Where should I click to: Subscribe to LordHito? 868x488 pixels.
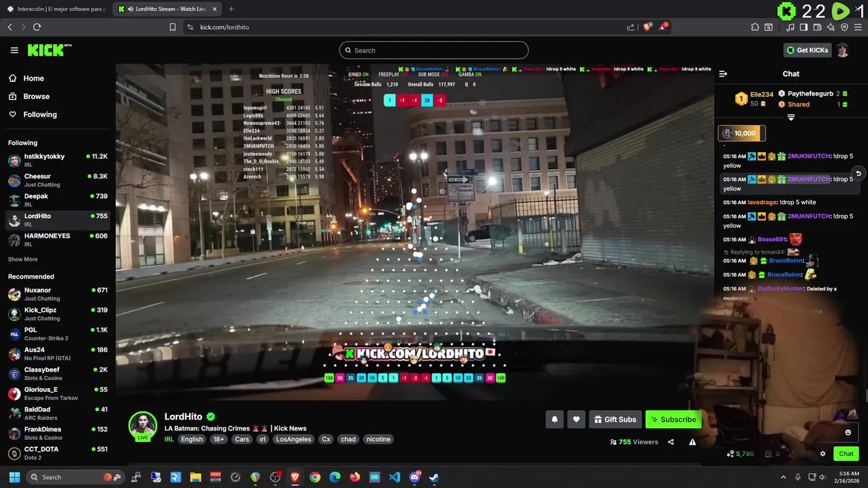673,420
